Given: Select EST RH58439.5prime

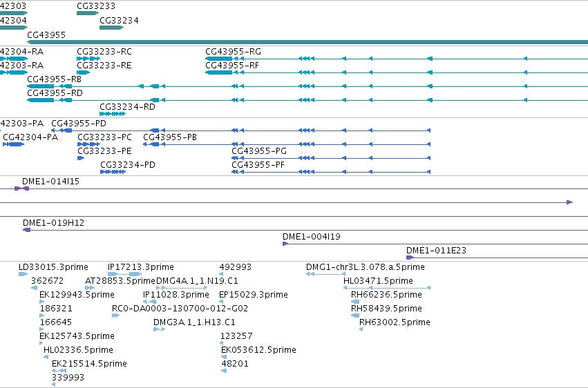Looking at the screenshot, I should click(x=355, y=316).
